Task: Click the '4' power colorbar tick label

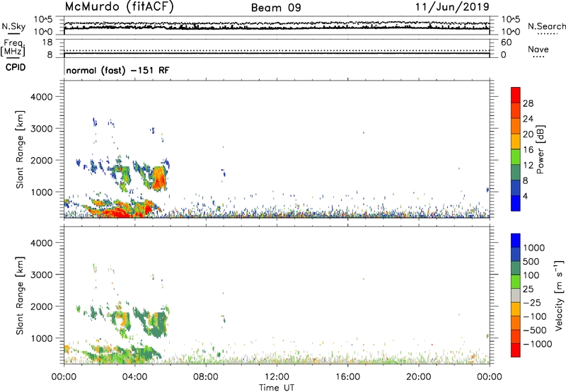Action: point(525,197)
